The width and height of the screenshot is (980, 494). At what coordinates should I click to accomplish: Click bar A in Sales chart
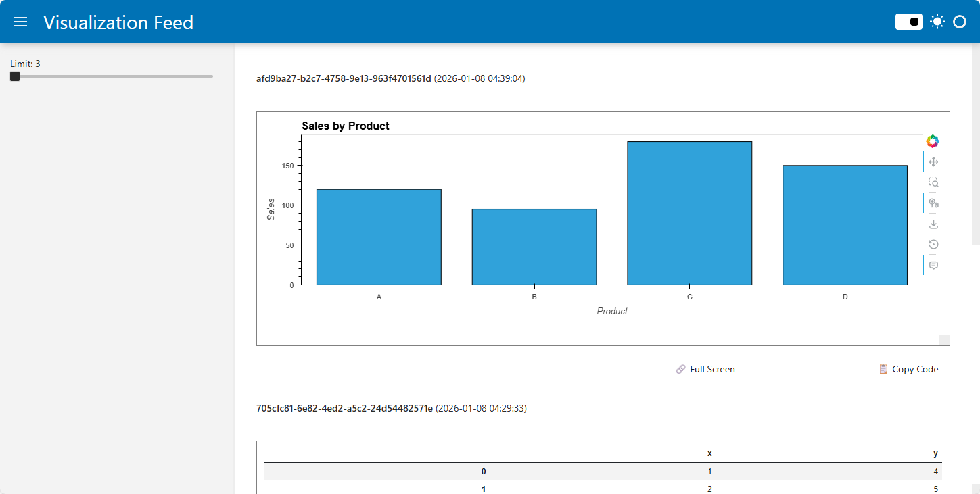(379, 237)
